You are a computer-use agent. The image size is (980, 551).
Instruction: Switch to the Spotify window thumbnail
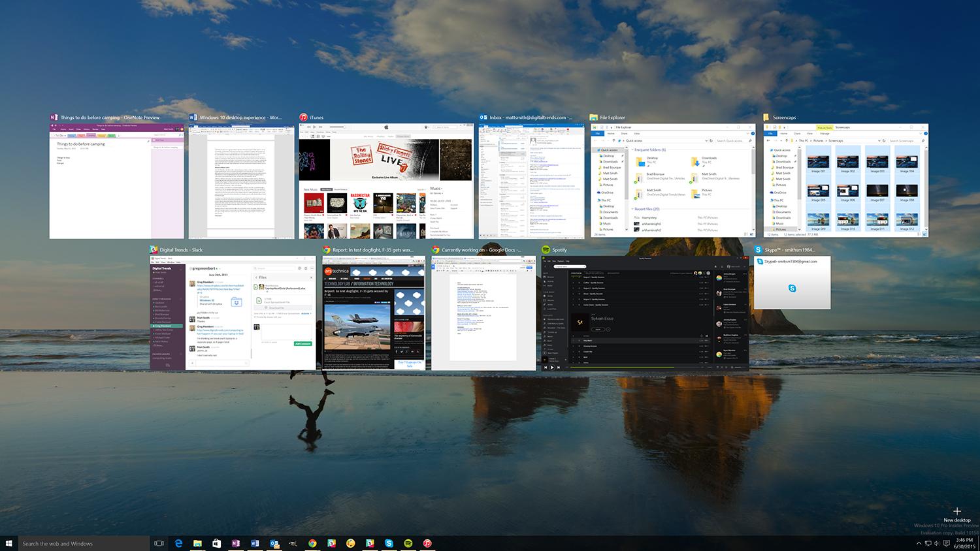pos(645,313)
